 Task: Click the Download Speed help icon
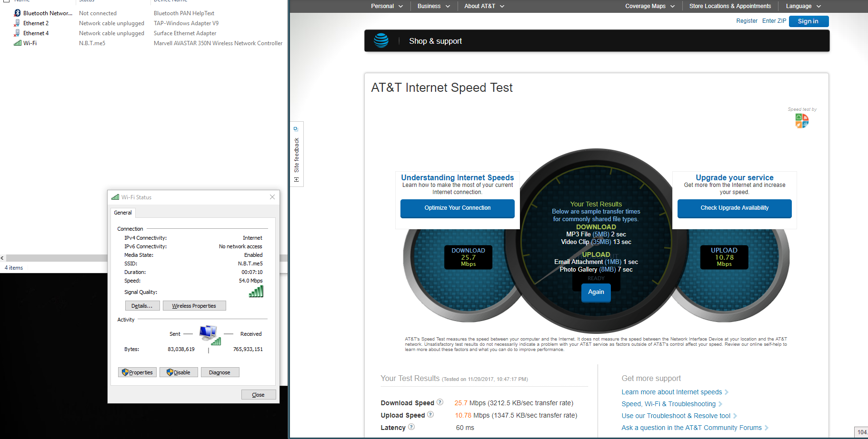click(x=440, y=402)
